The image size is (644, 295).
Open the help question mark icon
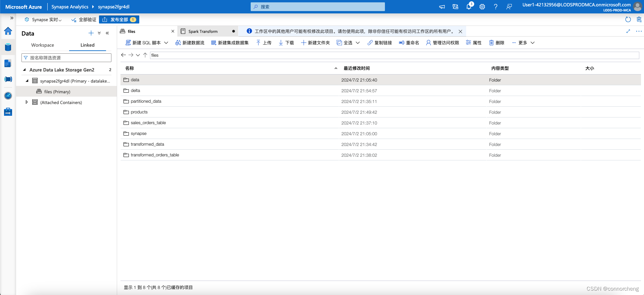coord(496,7)
